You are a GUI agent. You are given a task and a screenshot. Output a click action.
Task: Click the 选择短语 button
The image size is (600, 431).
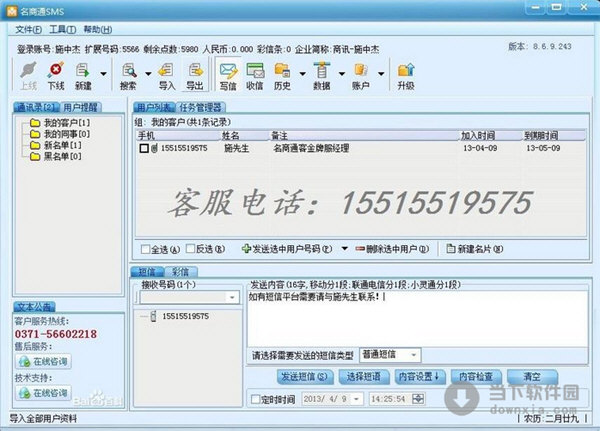click(364, 377)
